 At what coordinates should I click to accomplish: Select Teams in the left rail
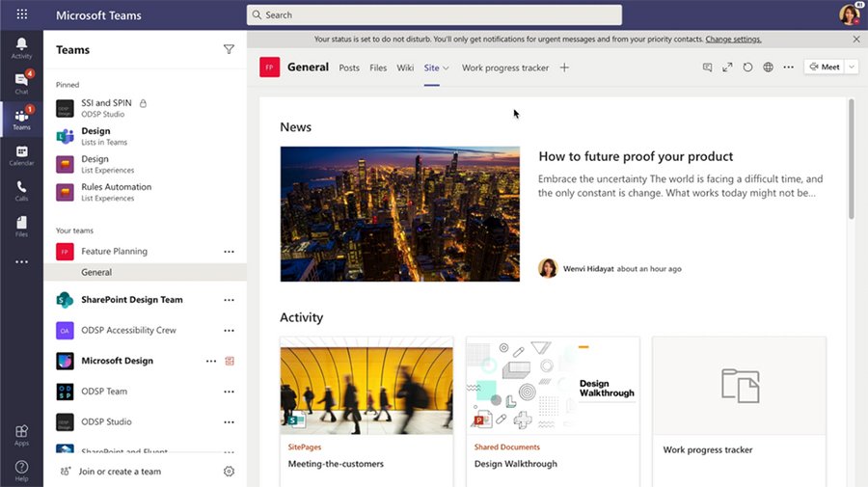21,119
